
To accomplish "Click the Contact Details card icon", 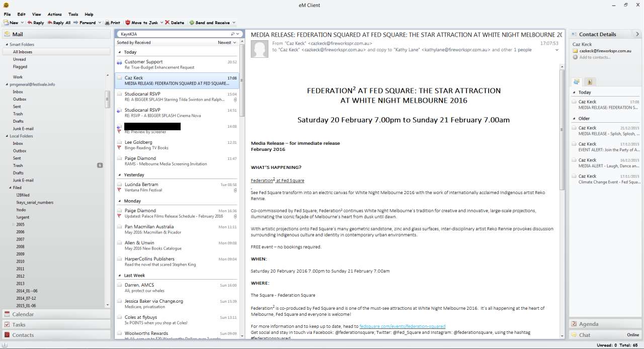I will (x=574, y=34).
